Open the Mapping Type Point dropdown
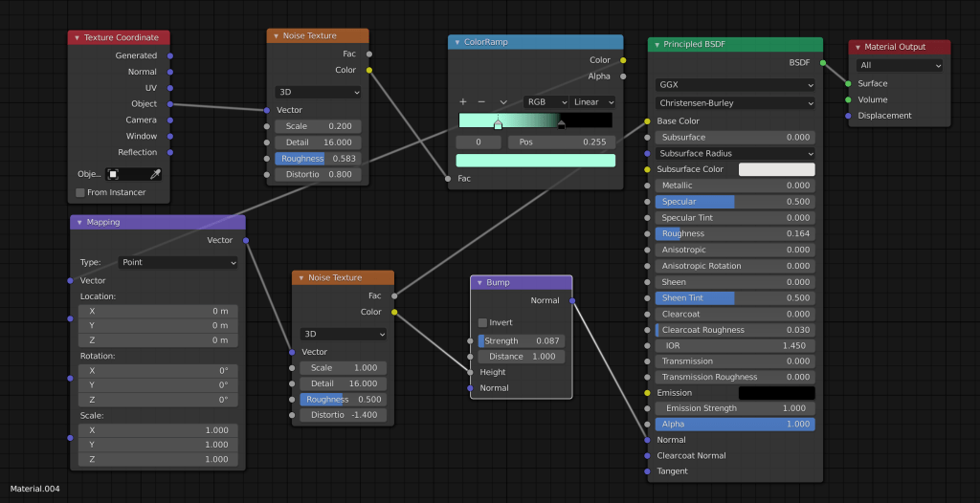This screenshot has width=980, height=503. point(178,262)
